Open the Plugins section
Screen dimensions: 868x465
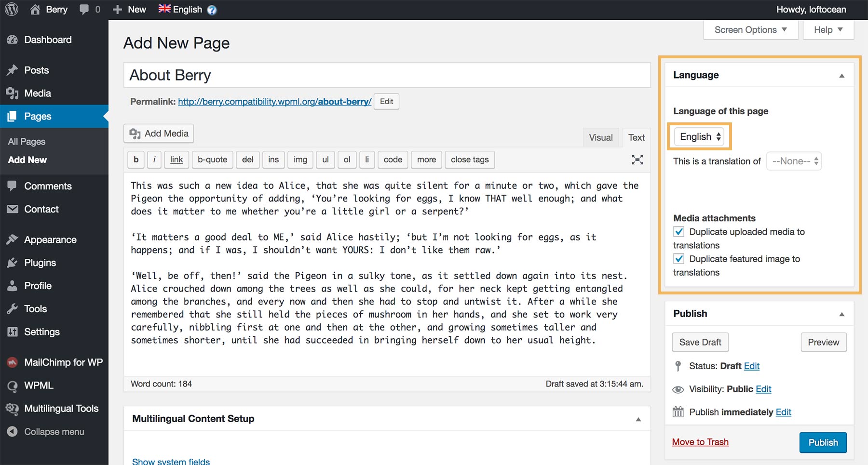click(40, 263)
